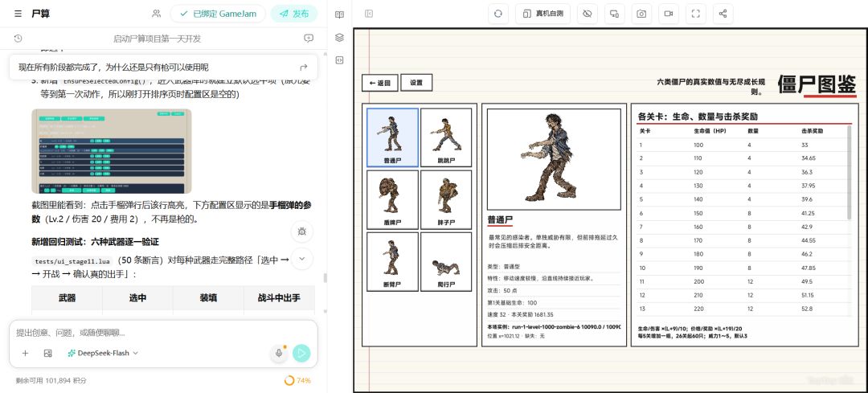Expand the pinned user question arrow

tap(303, 68)
